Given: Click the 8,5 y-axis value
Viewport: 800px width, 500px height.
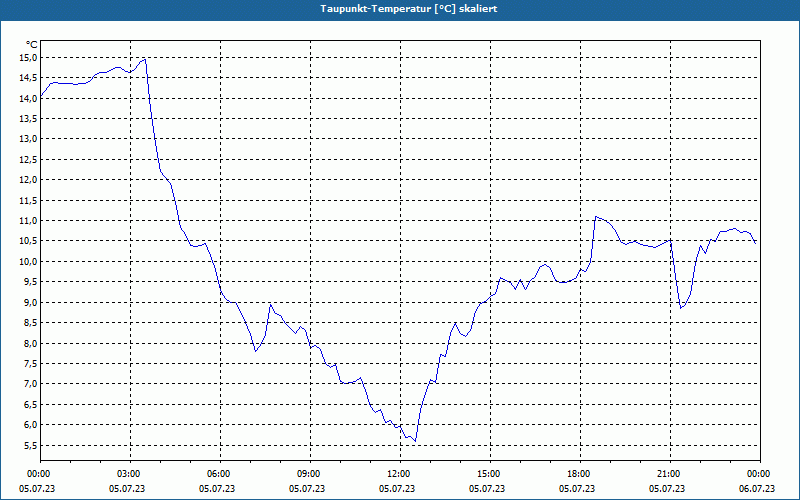Looking at the screenshot, I should point(31,323).
